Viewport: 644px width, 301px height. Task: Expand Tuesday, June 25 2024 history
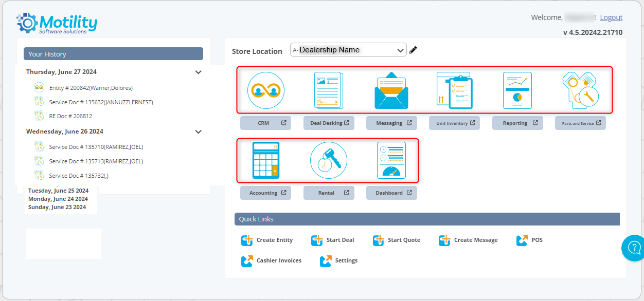point(58,191)
